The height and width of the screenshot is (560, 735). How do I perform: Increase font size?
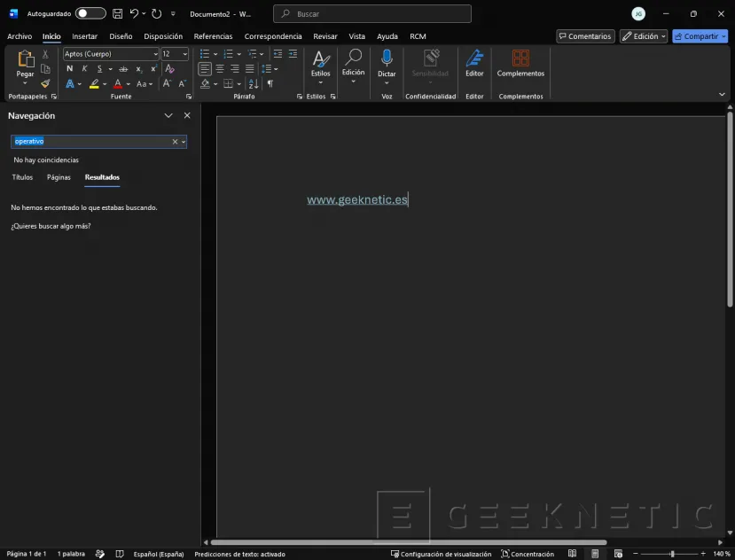[167, 83]
